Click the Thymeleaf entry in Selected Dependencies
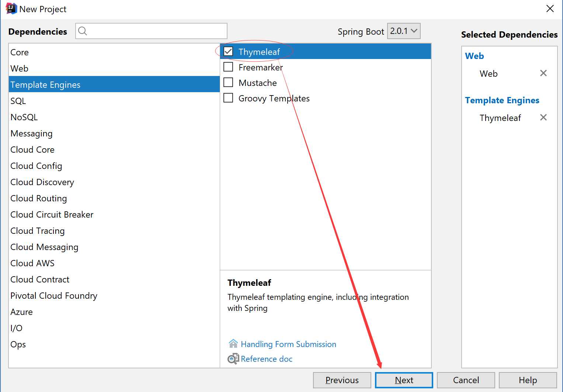Viewport: 563px width, 392px height. tap(500, 118)
